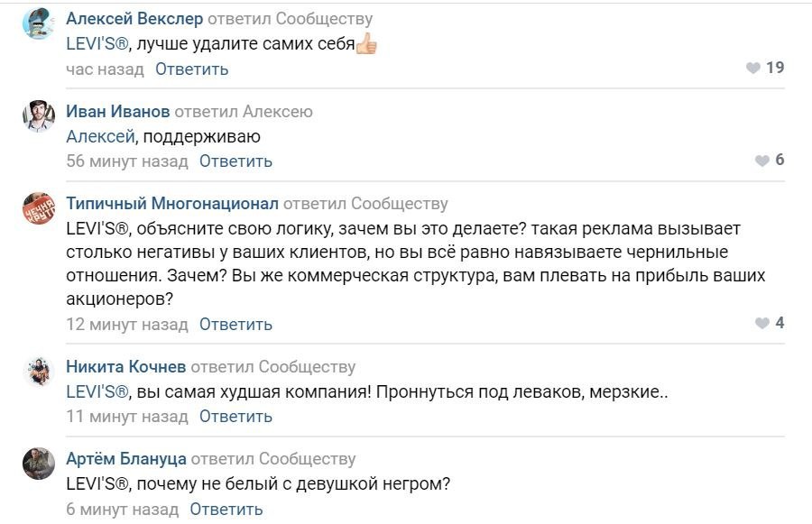Like Алексей Векслер's comment with 19 likes
Viewport: 812px width, 524px height.
tap(753, 69)
